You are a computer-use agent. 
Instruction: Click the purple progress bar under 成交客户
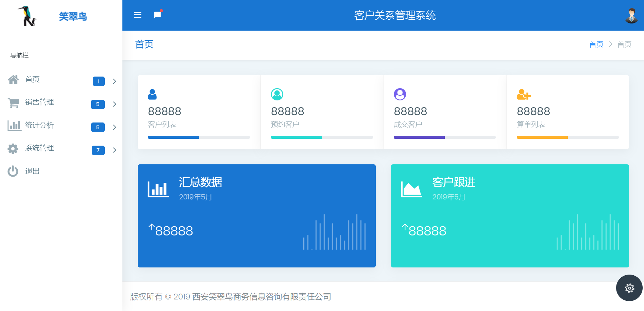point(445,137)
